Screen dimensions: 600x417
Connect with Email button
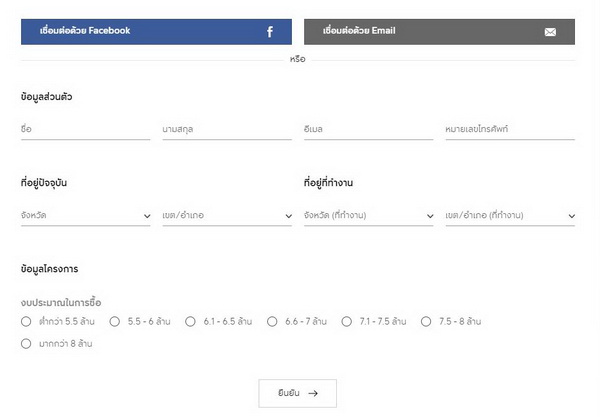tap(439, 31)
